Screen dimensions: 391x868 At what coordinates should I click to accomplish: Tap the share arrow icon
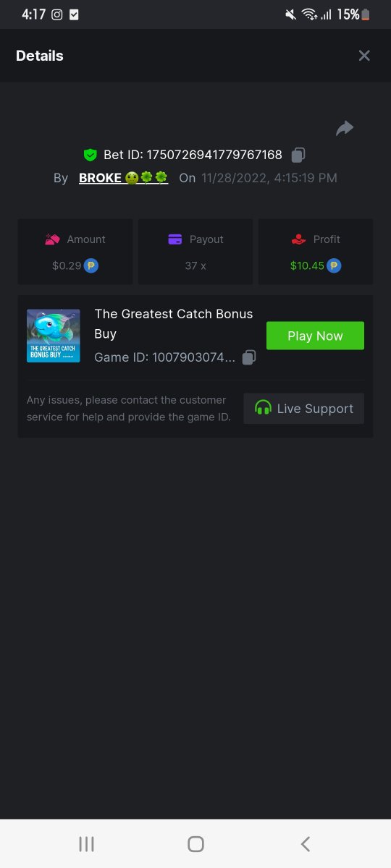345,129
